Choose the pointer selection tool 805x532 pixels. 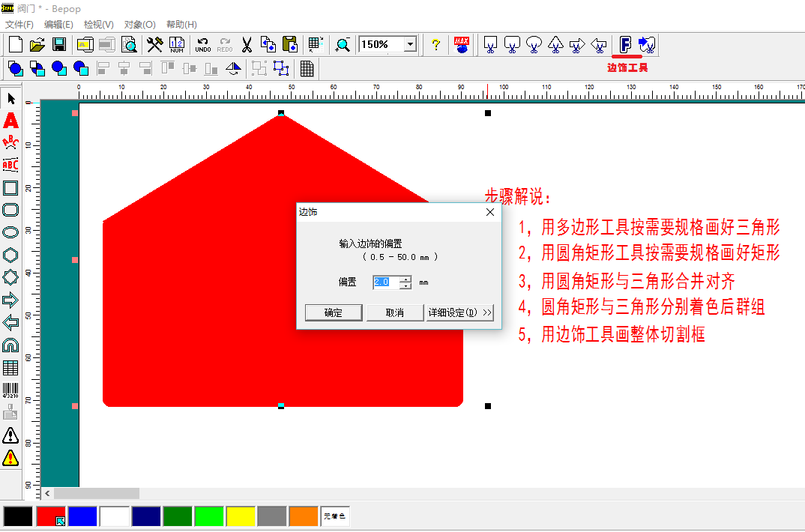coord(10,98)
